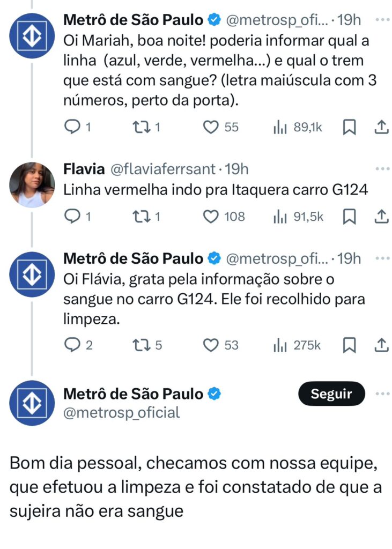Open the @metrosp_oficial handle link
Image resolution: width=392 pixels, height=549 pixels.
coord(122,413)
